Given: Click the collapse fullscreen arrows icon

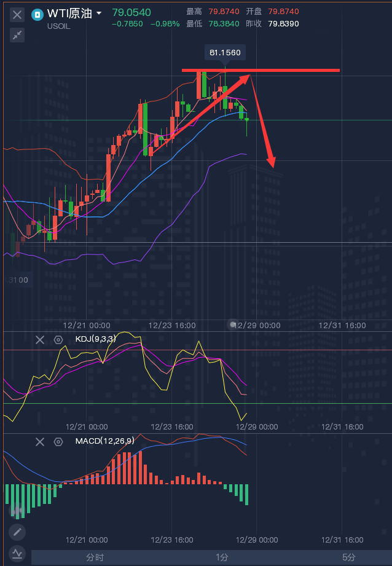Looking at the screenshot, I should tap(17, 35).
